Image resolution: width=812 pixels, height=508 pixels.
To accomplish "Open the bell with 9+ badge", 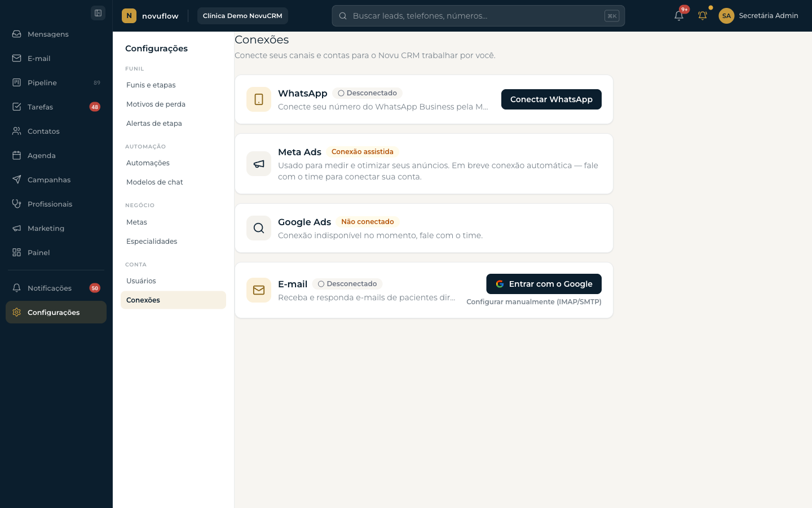I will (x=679, y=15).
